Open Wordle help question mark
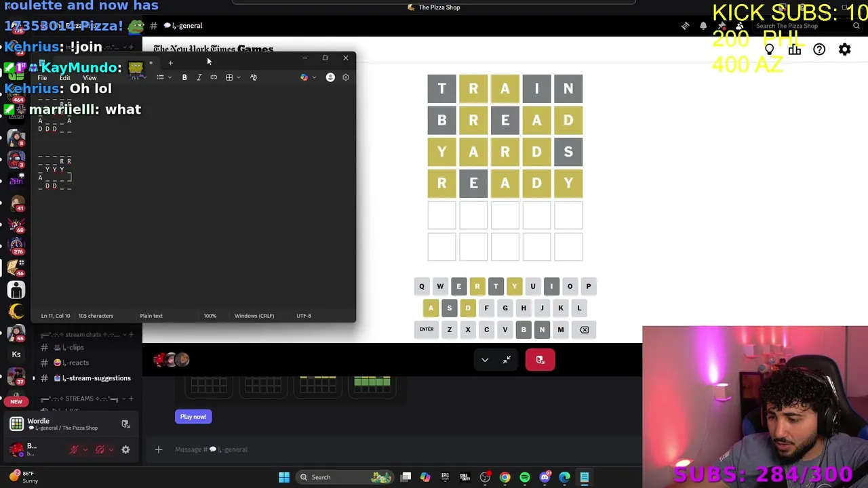 tap(819, 49)
